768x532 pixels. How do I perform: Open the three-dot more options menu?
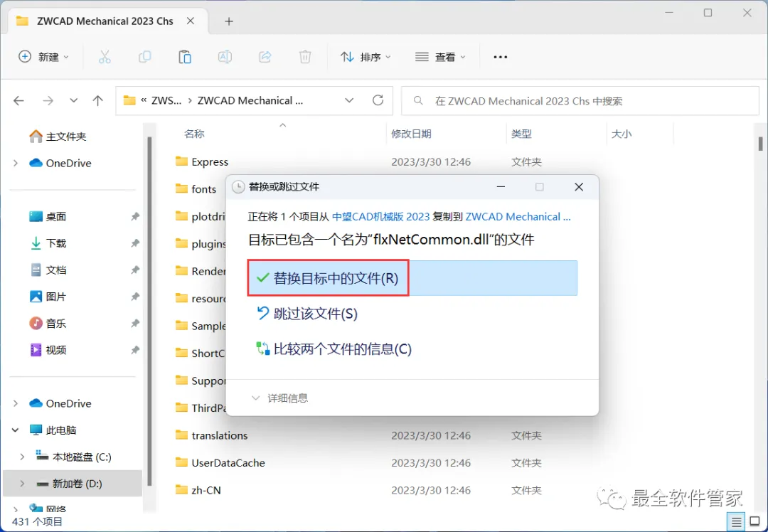(500, 58)
